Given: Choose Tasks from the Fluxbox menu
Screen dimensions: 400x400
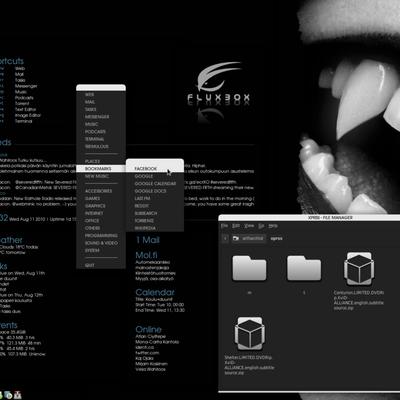Looking at the screenshot, I should pyautogui.click(x=101, y=109).
